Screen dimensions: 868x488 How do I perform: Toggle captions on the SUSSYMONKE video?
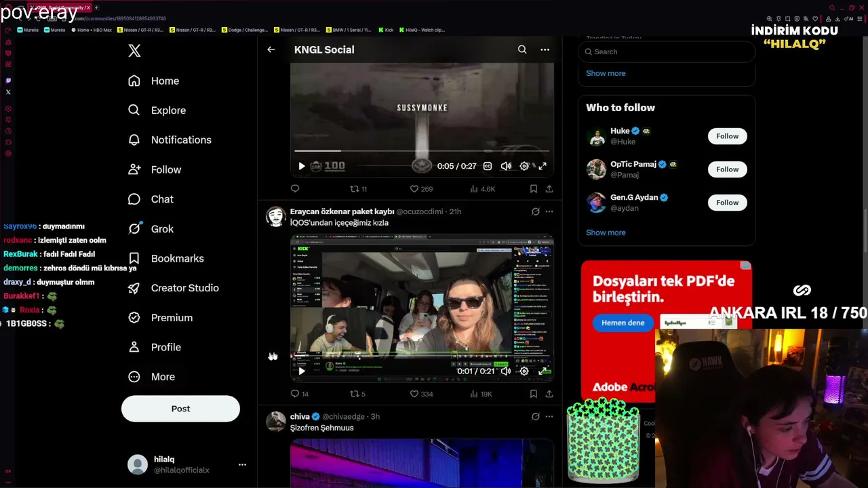488,166
